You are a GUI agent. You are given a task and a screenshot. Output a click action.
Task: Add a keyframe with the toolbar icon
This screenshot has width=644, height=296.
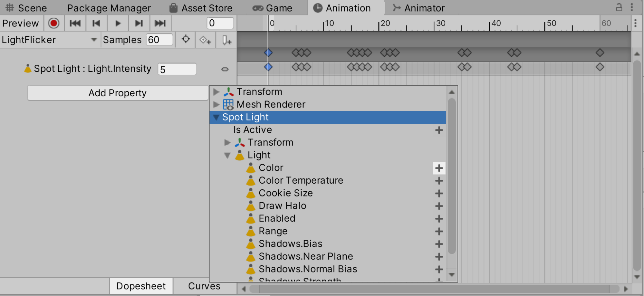[x=205, y=40]
